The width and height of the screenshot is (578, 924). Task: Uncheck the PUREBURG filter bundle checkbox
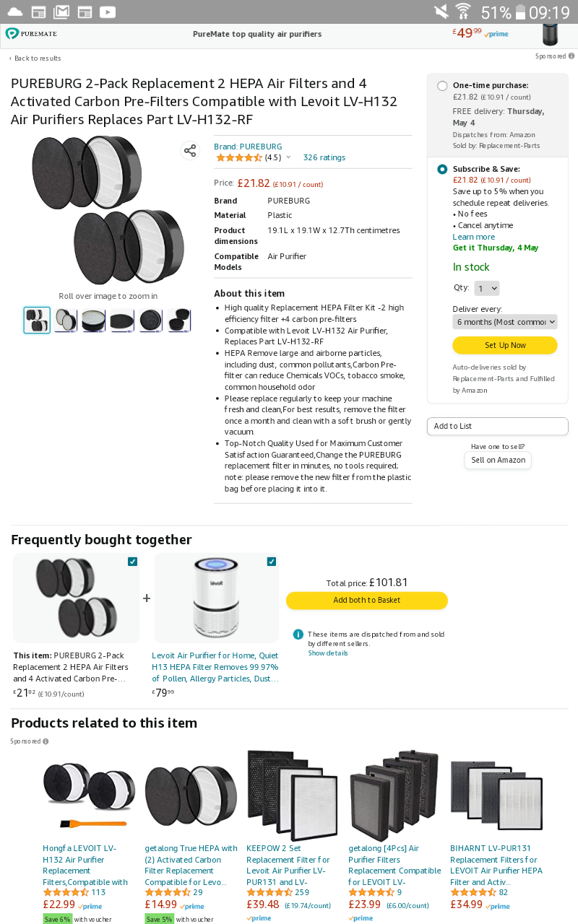(132, 562)
